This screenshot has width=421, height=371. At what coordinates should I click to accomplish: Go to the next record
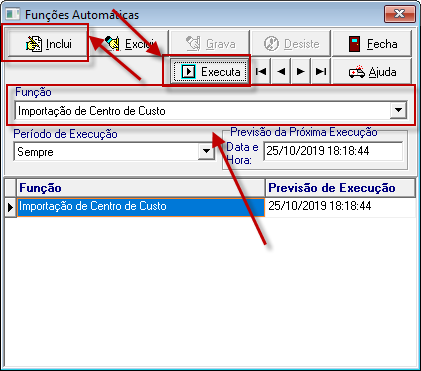point(301,71)
